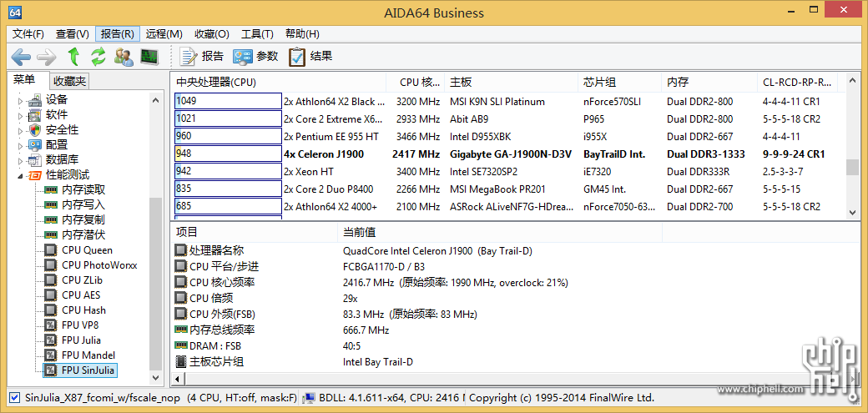Sort by the 主板 column header

(511, 83)
